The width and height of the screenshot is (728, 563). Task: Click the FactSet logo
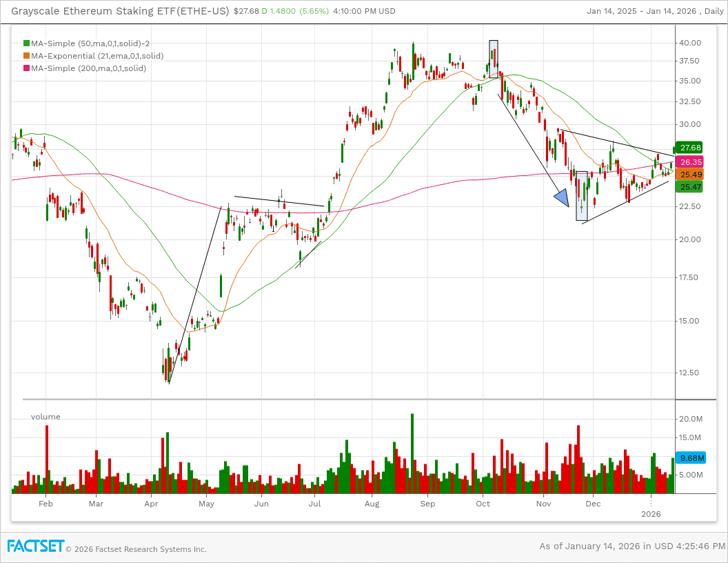pos(36,546)
